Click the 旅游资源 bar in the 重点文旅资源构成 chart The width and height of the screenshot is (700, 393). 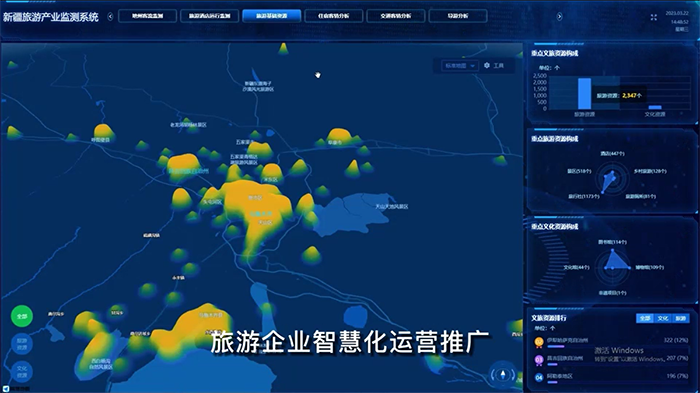pyautogui.click(x=584, y=94)
